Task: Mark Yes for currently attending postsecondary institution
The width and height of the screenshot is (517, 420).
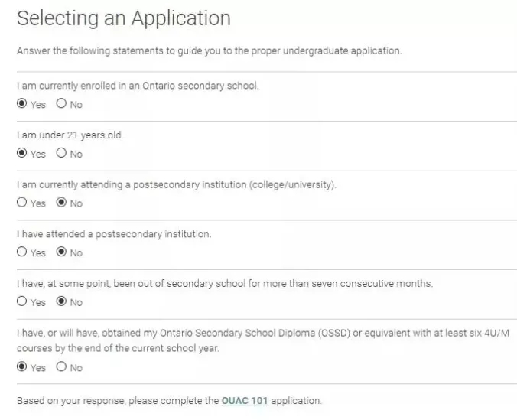Action: 21,203
